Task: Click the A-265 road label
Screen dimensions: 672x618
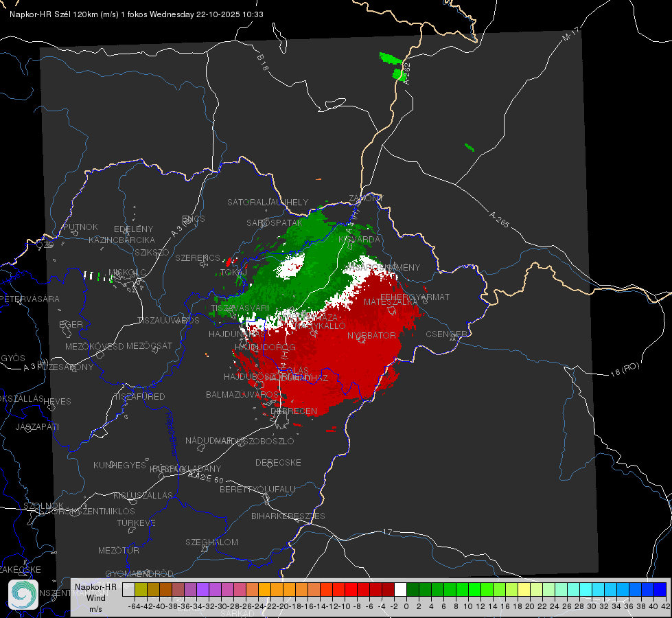Action: point(499,219)
